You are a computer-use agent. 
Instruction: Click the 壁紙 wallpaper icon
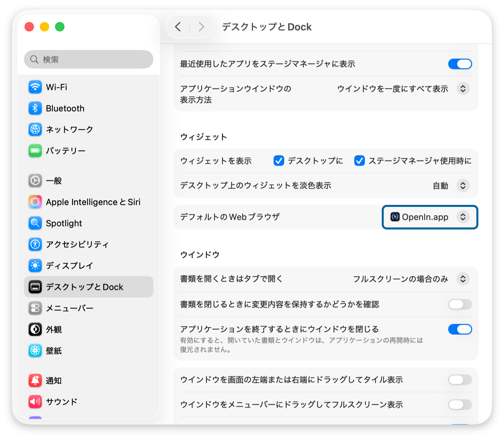(x=35, y=351)
